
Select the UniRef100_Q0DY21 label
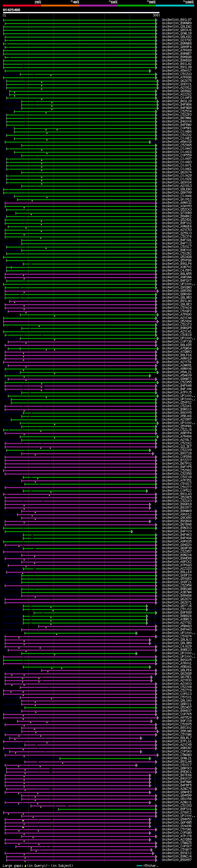[x=177, y=84]
